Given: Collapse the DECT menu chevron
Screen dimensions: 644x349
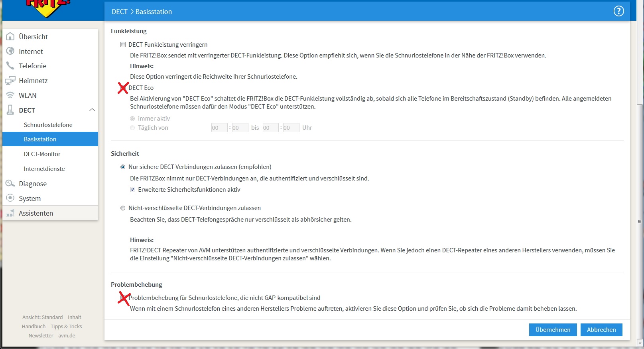Looking at the screenshot, I should point(92,110).
